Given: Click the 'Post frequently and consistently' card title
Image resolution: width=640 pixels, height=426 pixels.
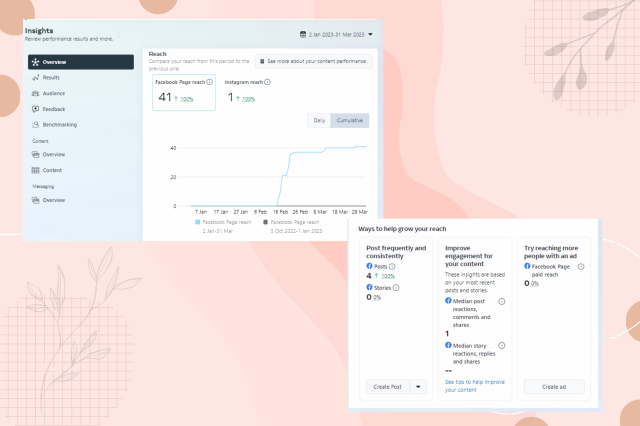Looking at the screenshot, I should point(396,252).
